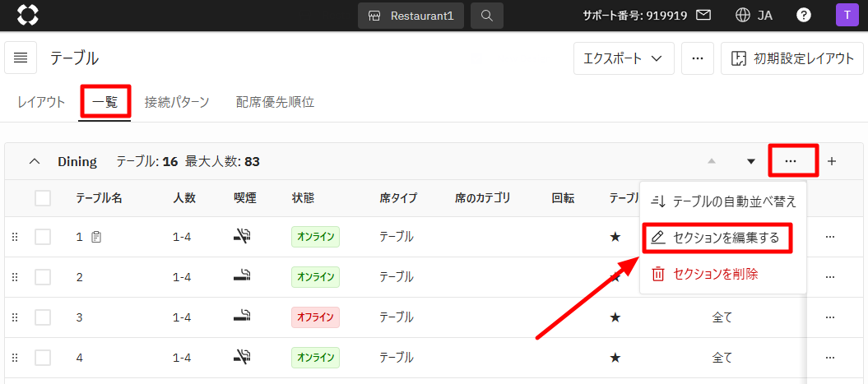Open the hamburger sidebar menu

pyautogui.click(x=21, y=58)
